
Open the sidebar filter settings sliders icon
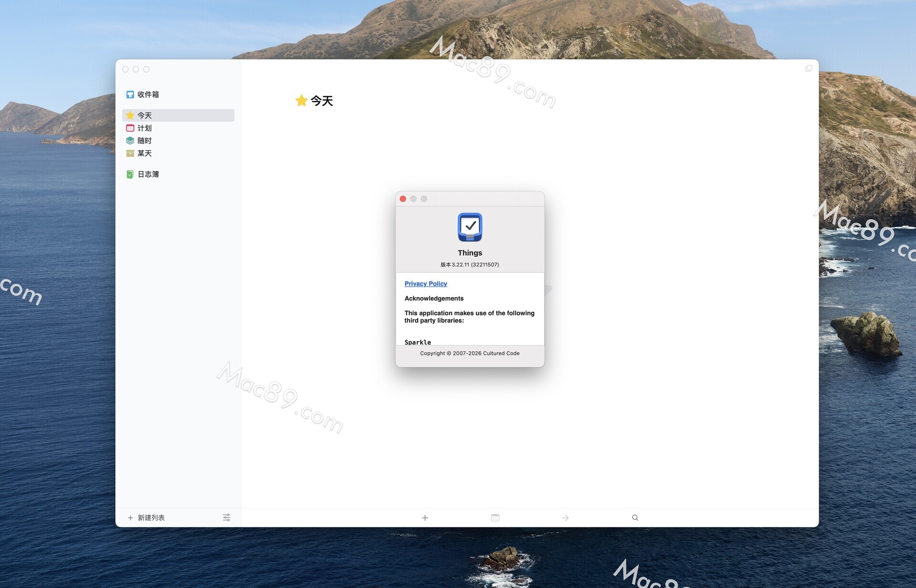coord(227,517)
